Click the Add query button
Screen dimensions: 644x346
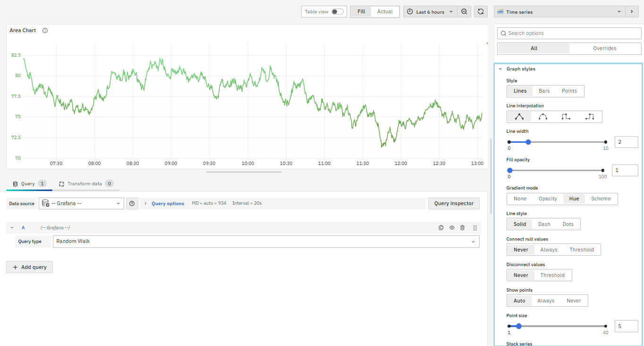(x=30, y=267)
